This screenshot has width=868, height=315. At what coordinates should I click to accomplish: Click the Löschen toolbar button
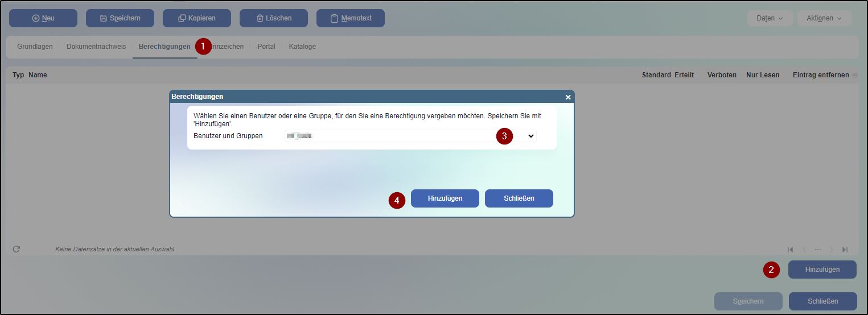(274, 18)
